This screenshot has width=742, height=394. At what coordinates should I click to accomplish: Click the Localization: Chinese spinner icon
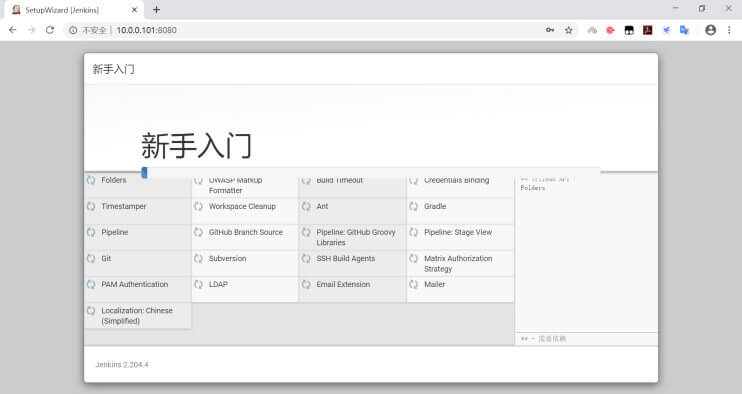(x=91, y=310)
